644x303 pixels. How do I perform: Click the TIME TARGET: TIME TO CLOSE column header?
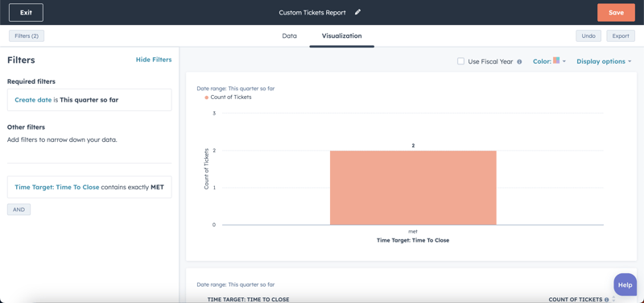point(248,299)
